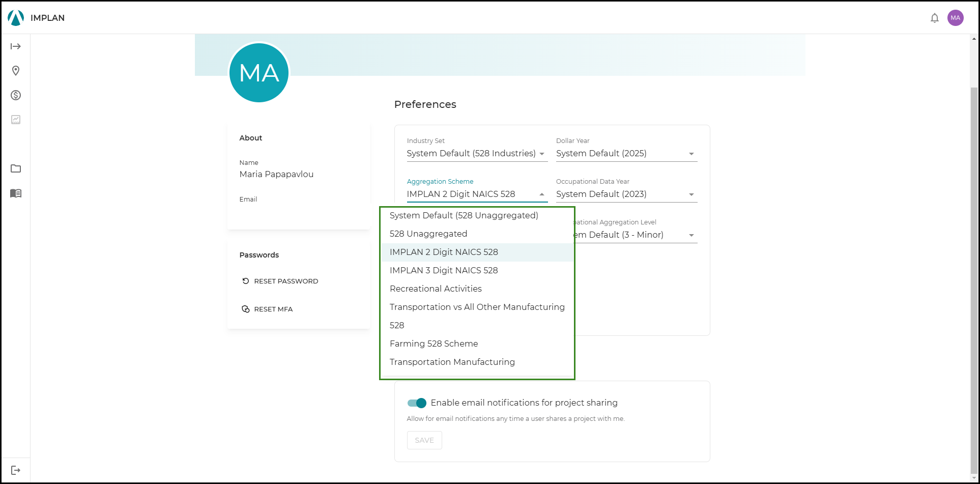Click the IMPLAN logo icon
The width and height of the screenshot is (980, 484).
point(16,18)
